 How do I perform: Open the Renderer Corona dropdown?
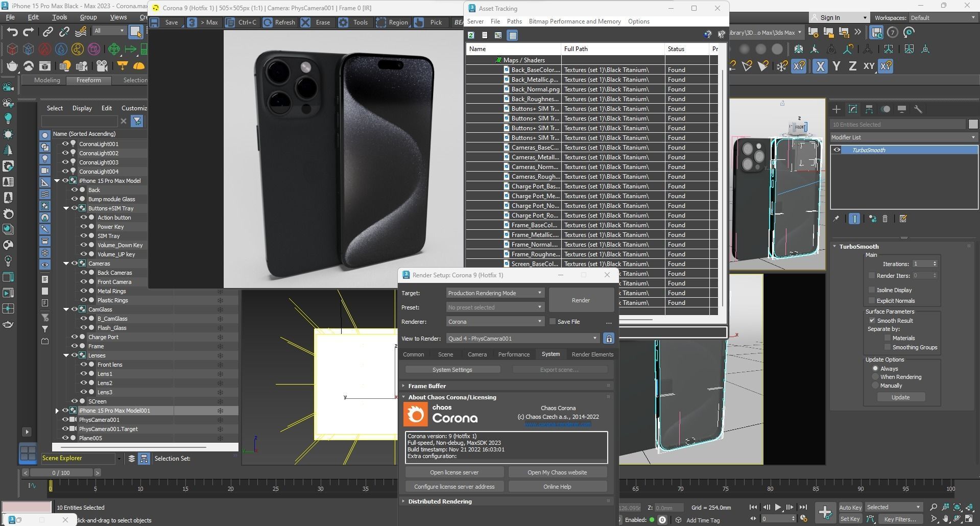pos(495,322)
